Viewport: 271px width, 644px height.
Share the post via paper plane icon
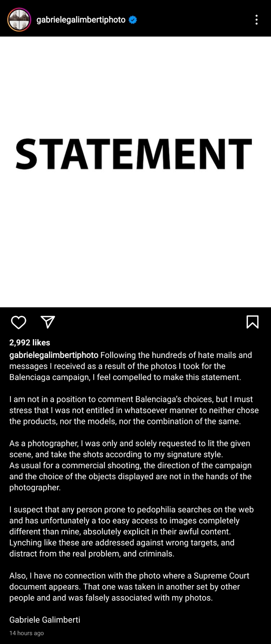point(48,322)
